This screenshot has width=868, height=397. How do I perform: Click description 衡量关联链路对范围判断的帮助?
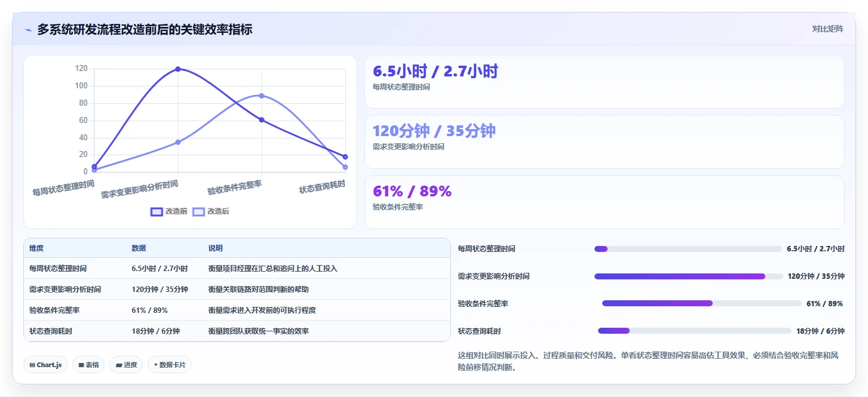(x=259, y=290)
